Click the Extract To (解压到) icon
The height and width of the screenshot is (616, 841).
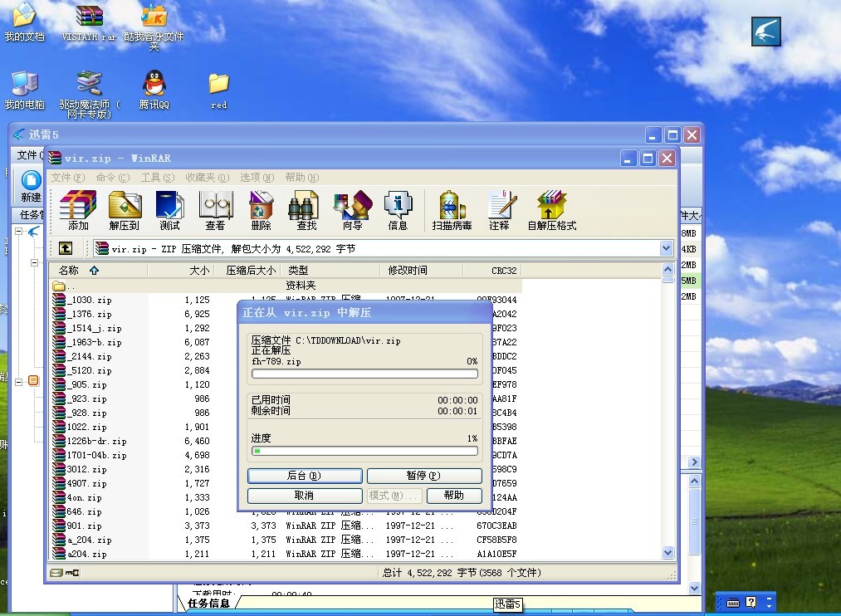point(124,210)
